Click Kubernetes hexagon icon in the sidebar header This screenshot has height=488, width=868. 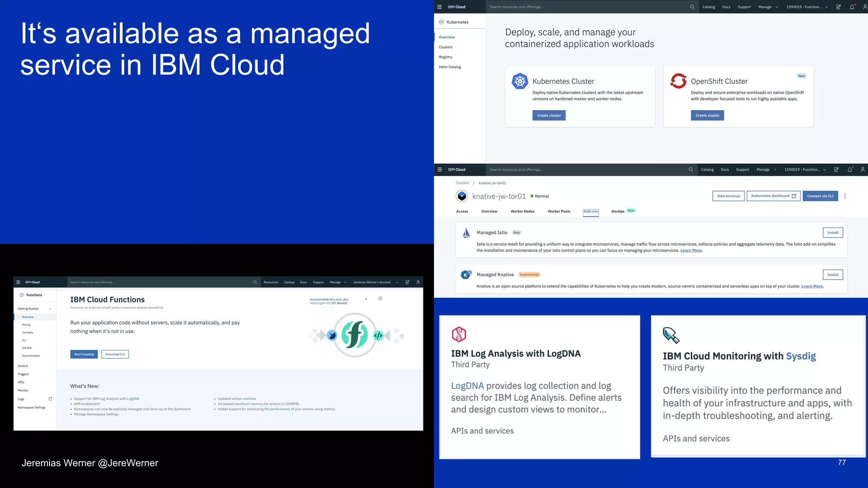coord(441,22)
